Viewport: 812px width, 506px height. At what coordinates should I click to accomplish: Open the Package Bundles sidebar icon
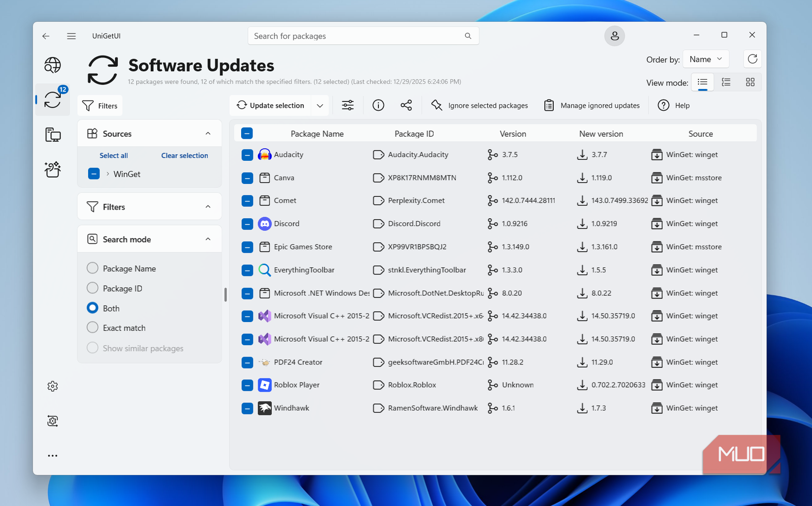[52, 169]
